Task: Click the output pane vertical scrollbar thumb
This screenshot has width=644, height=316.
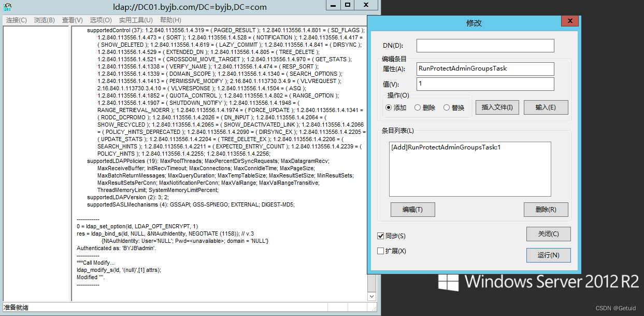Action: pyautogui.click(x=371, y=283)
